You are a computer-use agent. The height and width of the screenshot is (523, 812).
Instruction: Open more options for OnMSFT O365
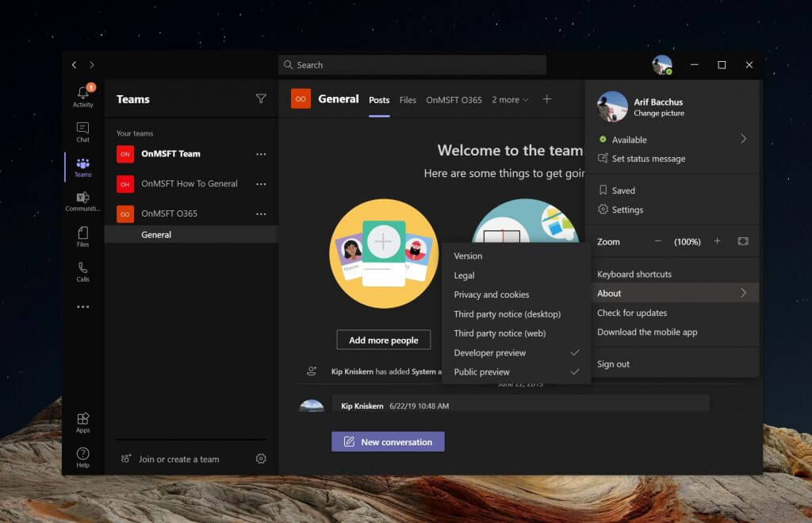tap(261, 213)
